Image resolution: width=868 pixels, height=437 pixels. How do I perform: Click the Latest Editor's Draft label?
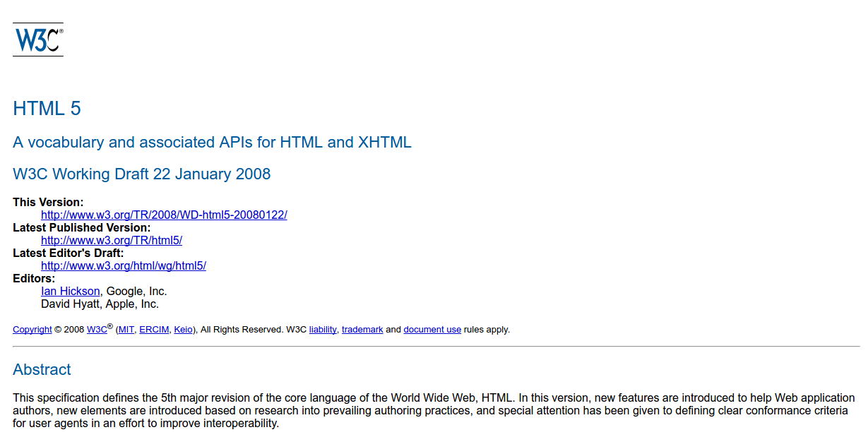pos(68,253)
